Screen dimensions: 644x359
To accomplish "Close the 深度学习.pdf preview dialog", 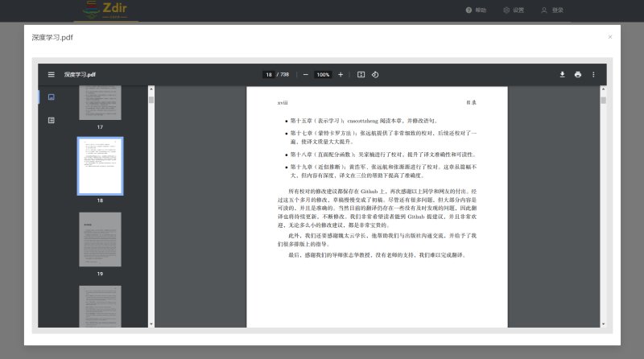I will pyautogui.click(x=610, y=37).
